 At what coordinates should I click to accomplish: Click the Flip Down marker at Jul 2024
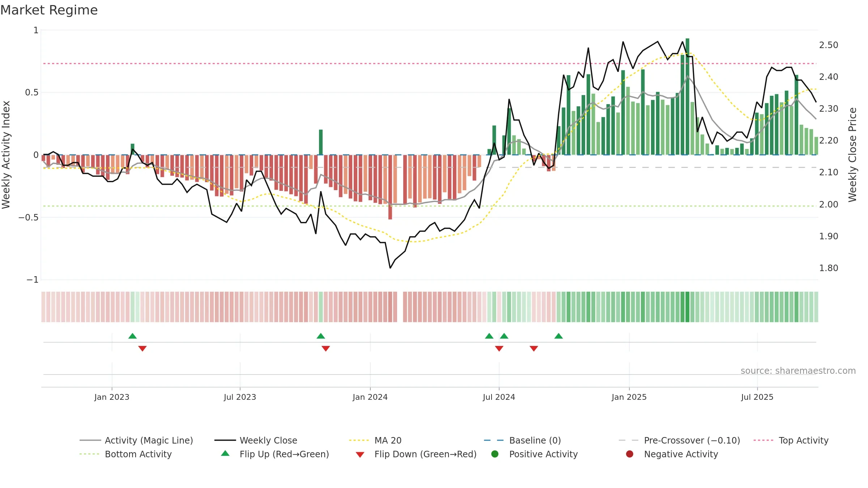pyautogui.click(x=499, y=348)
